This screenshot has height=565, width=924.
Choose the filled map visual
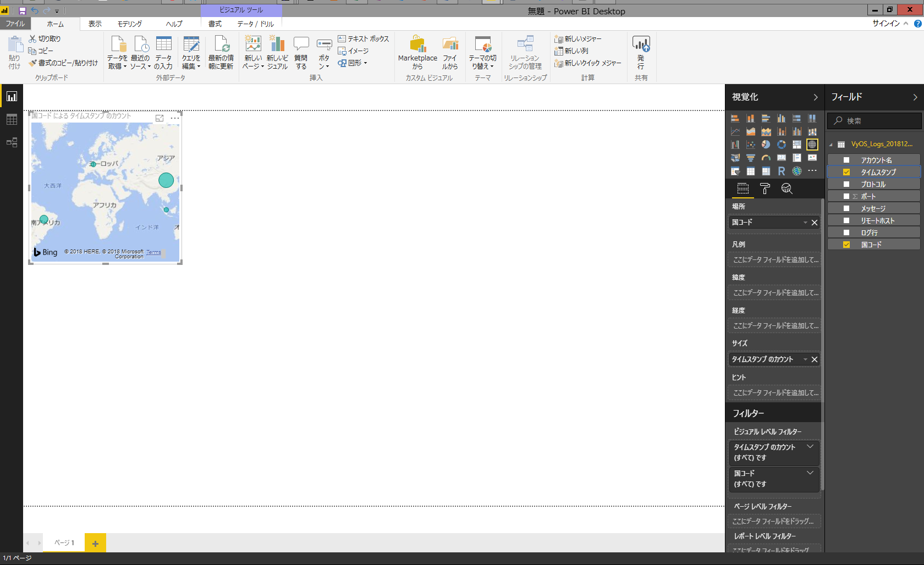point(735,158)
